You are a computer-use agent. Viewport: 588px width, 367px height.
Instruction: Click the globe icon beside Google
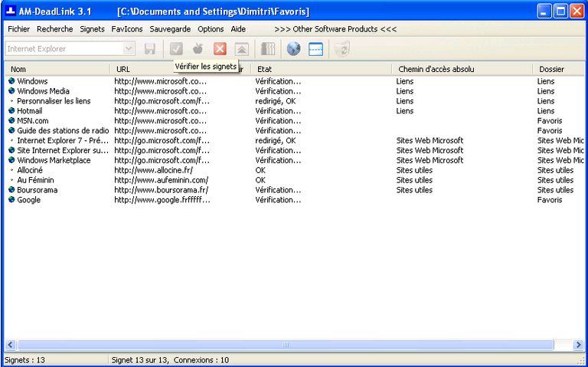11,200
